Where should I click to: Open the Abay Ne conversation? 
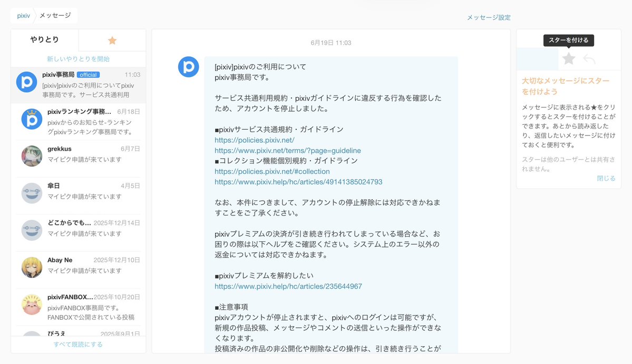coord(78,270)
